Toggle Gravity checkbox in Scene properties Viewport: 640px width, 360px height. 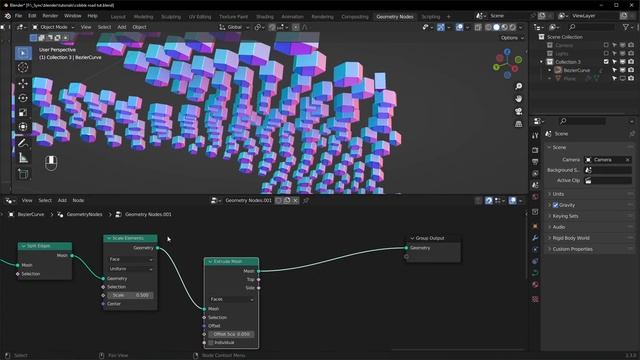coord(555,205)
